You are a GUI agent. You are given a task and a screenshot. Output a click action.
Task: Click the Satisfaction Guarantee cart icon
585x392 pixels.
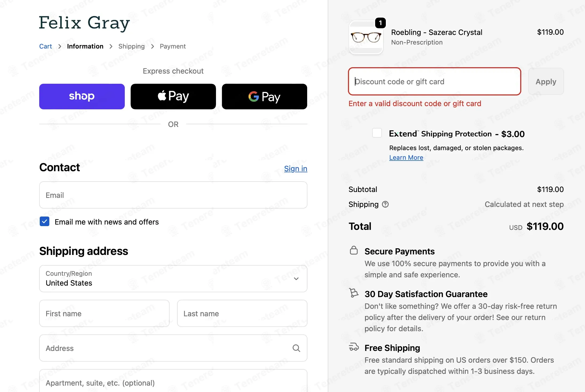[x=354, y=293]
